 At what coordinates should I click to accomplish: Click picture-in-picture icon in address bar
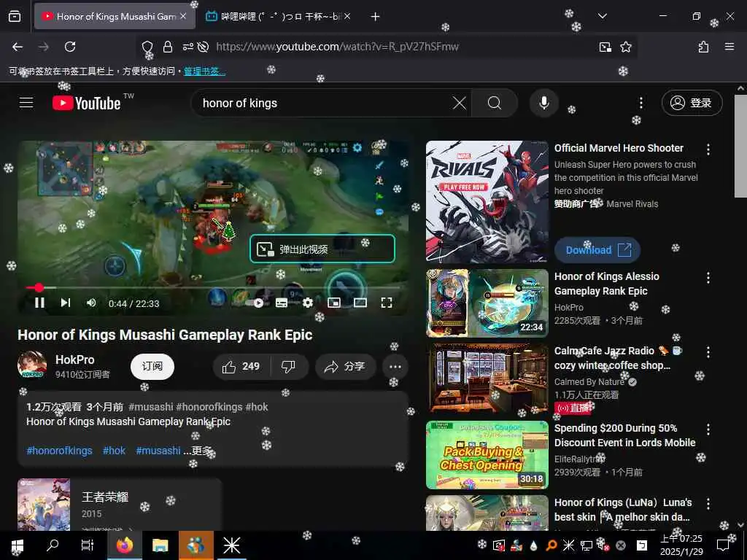[605, 47]
